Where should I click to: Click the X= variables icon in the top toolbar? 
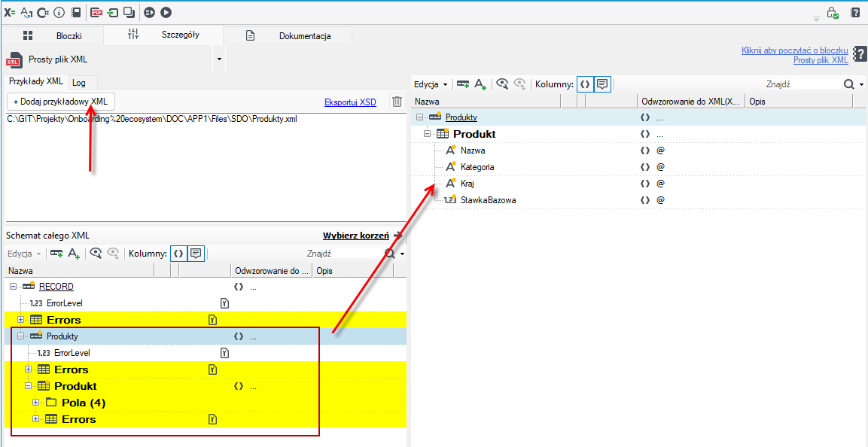pyautogui.click(x=10, y=11)
